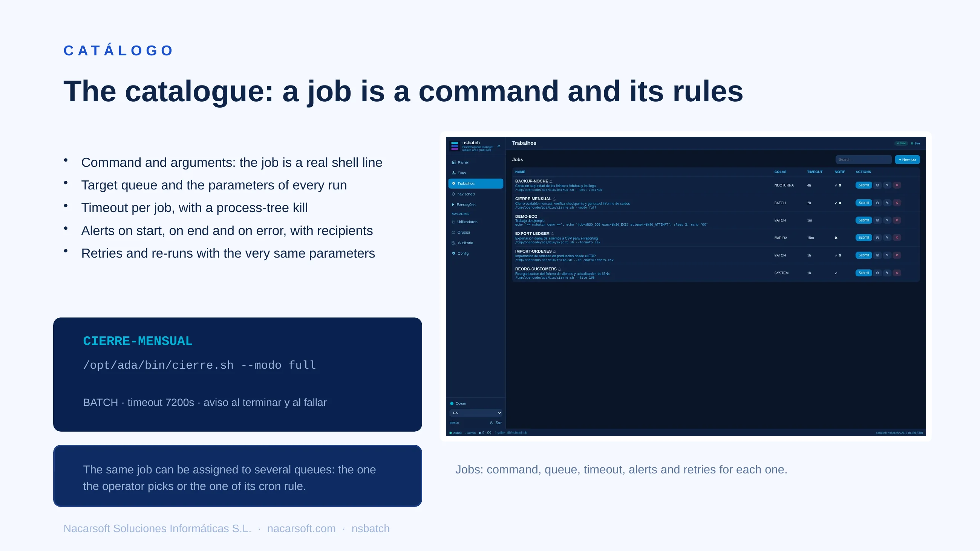Submit the DEMO-ECO job
This screenshot has width=980, height=551.
click(x=863, y=220)
